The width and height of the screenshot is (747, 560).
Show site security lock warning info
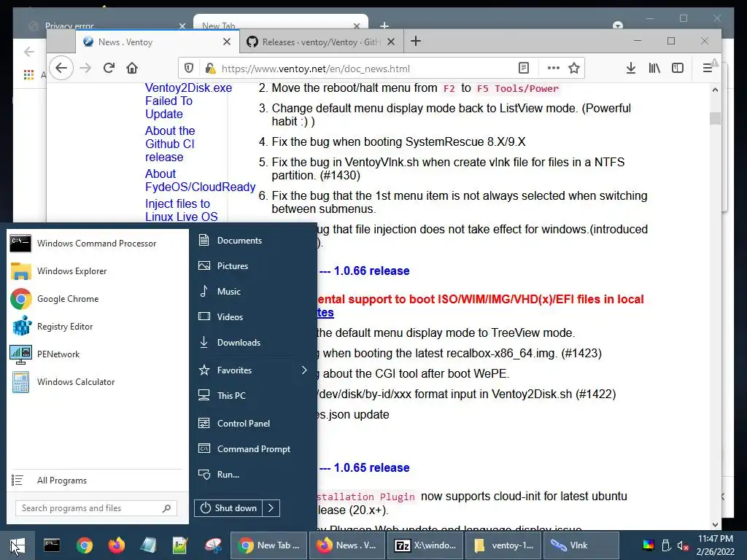209,68
